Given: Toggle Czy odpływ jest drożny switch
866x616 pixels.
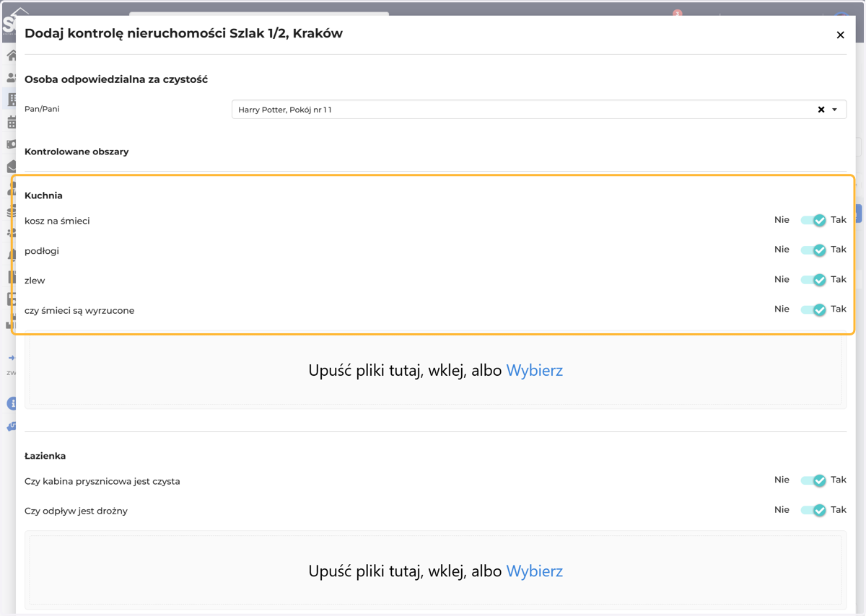Looking at the screenshot, I should coord(813,510).
